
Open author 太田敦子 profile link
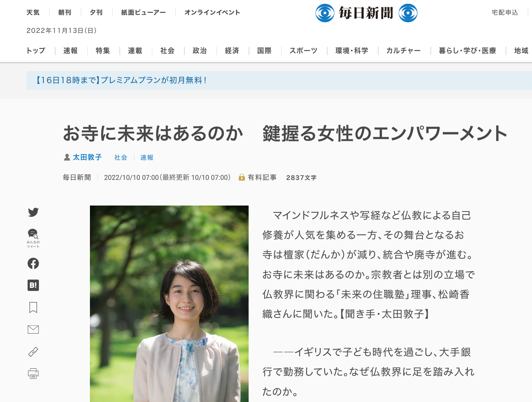(x=87, y=157)
